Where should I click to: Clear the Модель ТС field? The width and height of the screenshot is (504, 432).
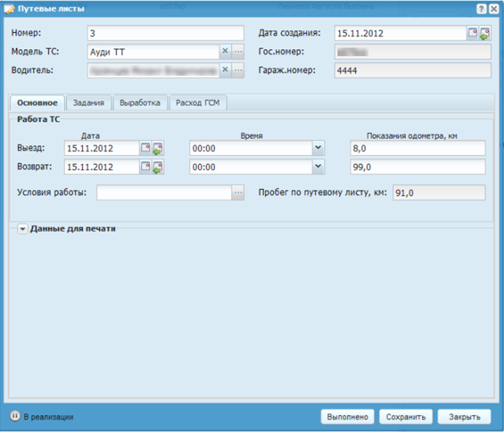click(x=226, y=52)
